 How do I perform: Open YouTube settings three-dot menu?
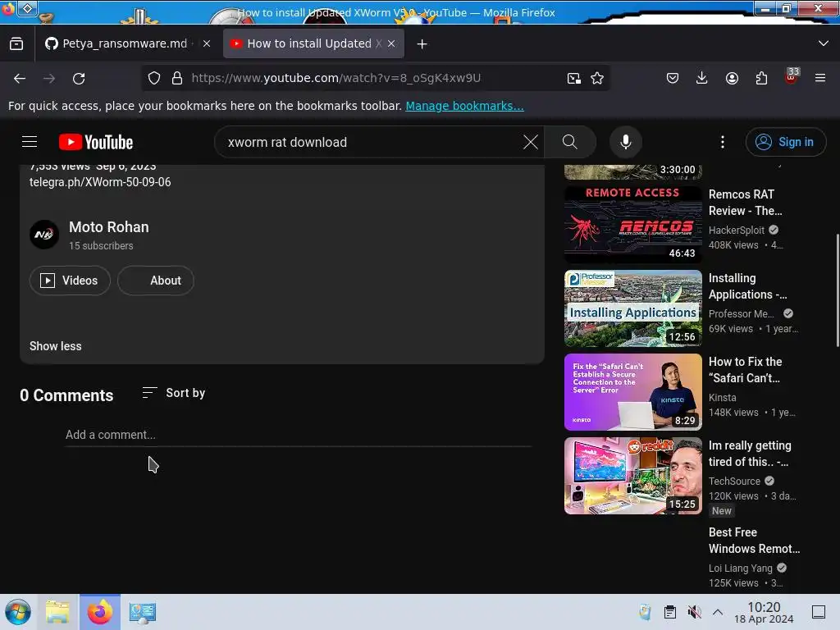coord(723,142)
